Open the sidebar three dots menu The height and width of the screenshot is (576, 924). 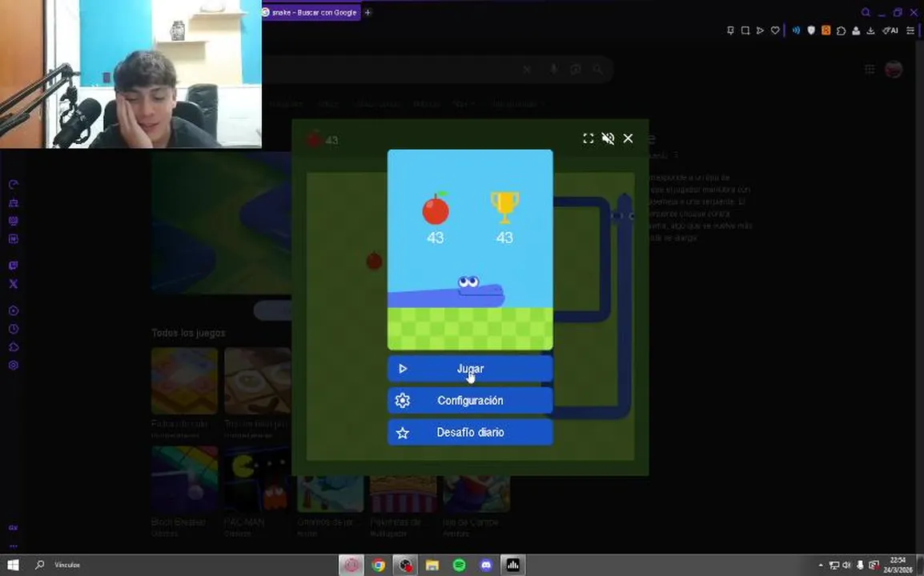(14, 546)
